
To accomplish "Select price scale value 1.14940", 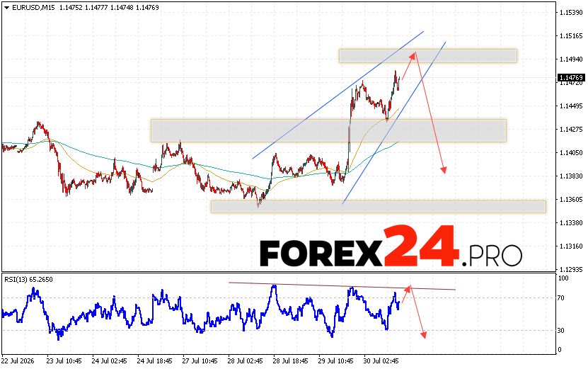I will [x=571, y=59].
